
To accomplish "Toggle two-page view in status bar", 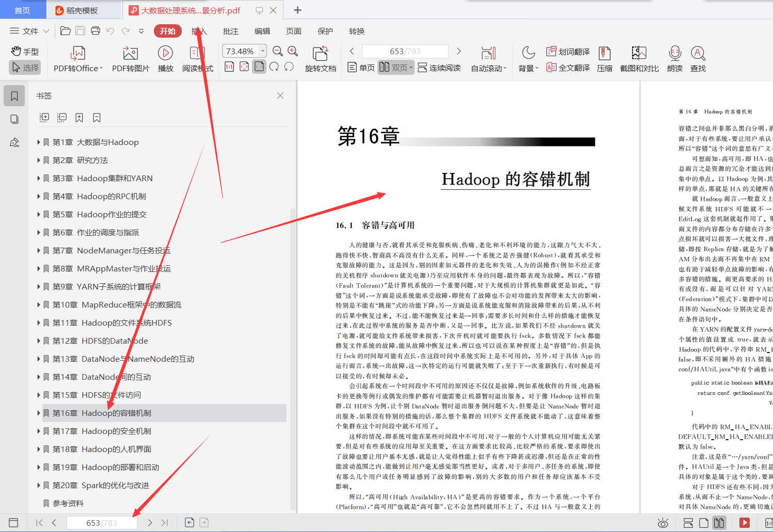I will pyautogui.click(x=719, y=523).
